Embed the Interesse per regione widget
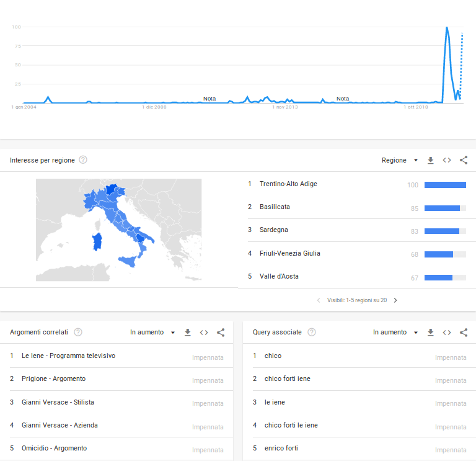Screen dimensions: 476x461 [x=447, y=160]
